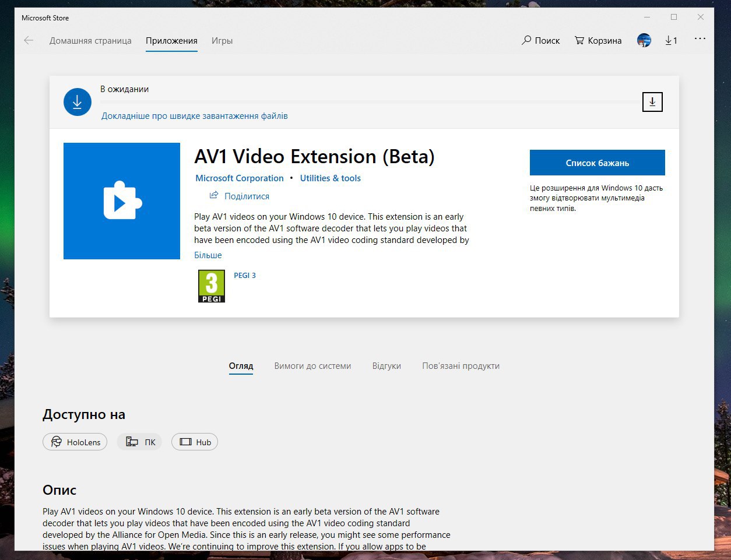Screen dimensions: 731x560
Task: Open the Utilities & tools category link
Action: click(331, 178)
